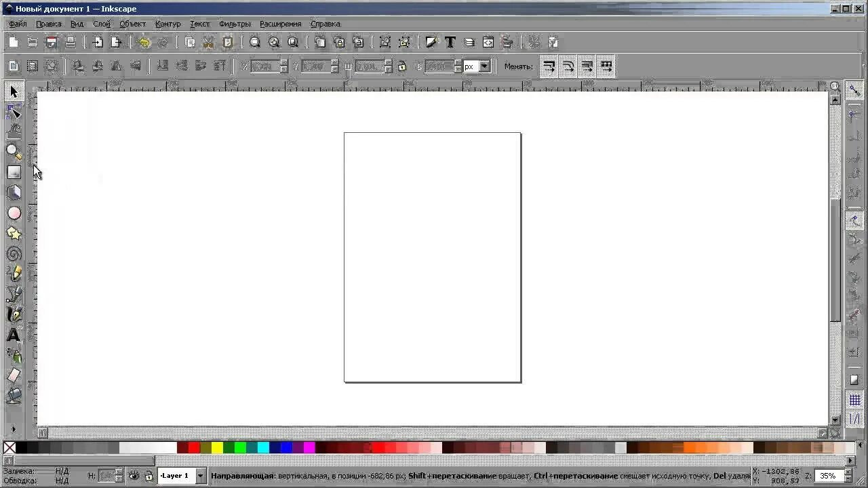Image resolution: width=868 pixels, height=488 pixels.
Task: Open the XML editor from the toolbar
Action: pyautogui.click(x=488, y=42)
